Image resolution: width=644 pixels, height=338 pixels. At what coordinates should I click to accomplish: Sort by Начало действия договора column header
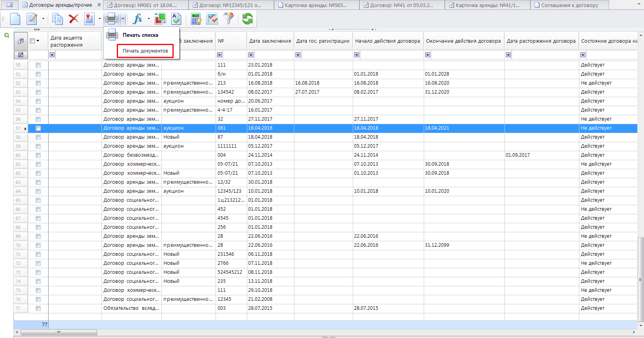coord(388,41)
